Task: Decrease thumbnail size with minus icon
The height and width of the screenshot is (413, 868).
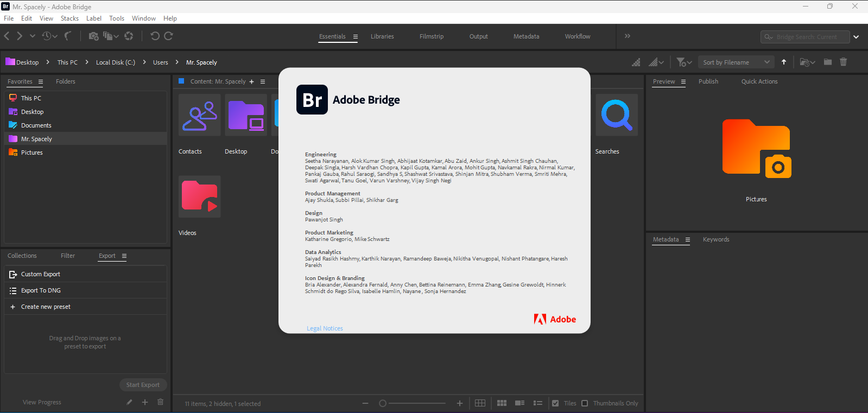Action: [365, 403]
